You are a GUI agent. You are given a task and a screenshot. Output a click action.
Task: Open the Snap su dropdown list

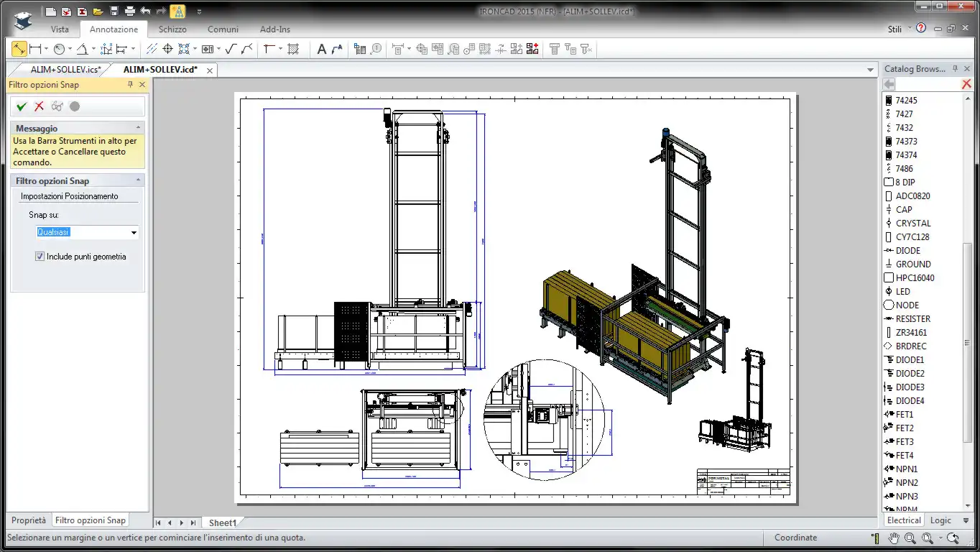point(134,233)
